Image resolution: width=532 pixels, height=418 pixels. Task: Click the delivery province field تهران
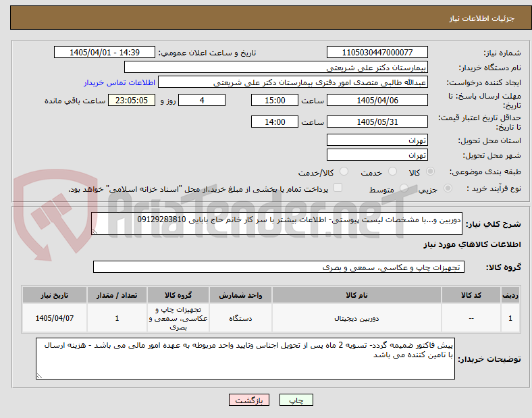(x=377, y=140)
